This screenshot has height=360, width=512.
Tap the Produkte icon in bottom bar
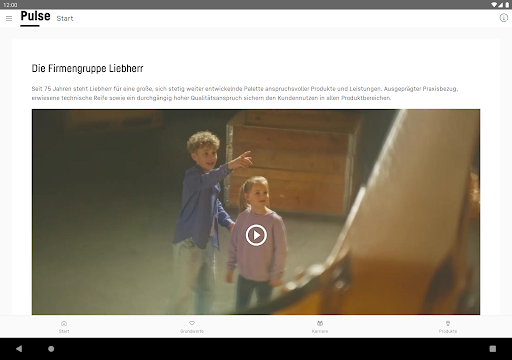(448, 323)
